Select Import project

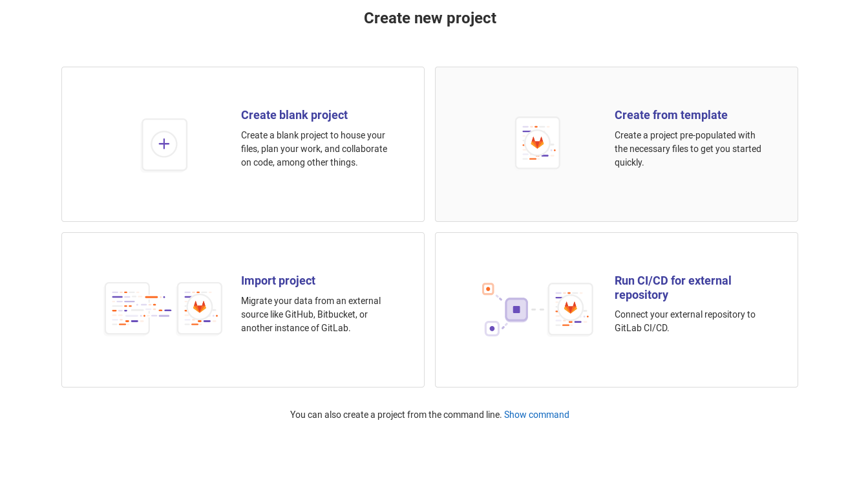click(278, 281)
